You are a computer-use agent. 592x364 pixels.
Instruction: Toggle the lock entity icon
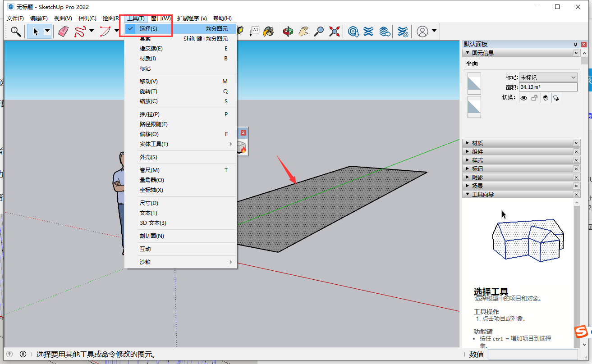click(x=534, y=98)
